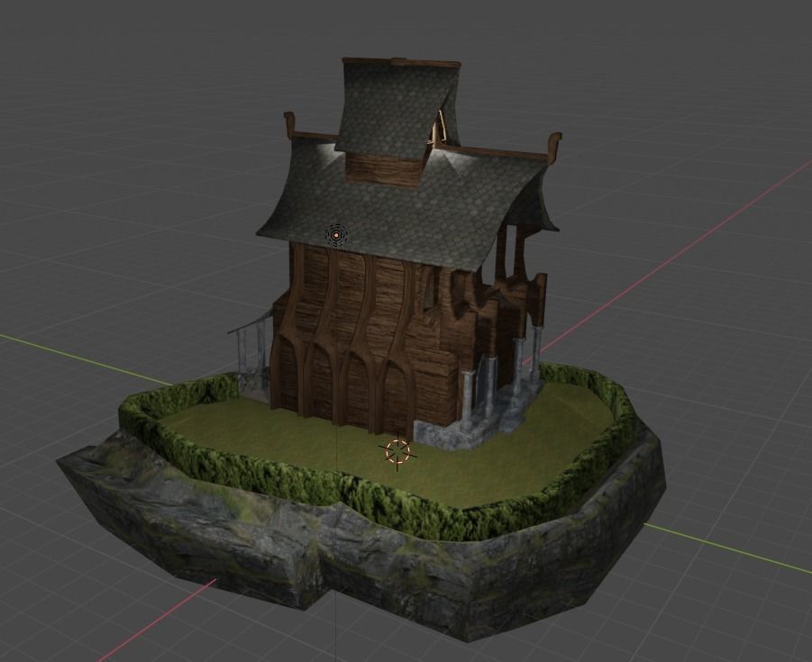Click the 3D cursor crosshair on the grass
The image size is (812, 662).
pyautogui.click(x=397, y=451)
